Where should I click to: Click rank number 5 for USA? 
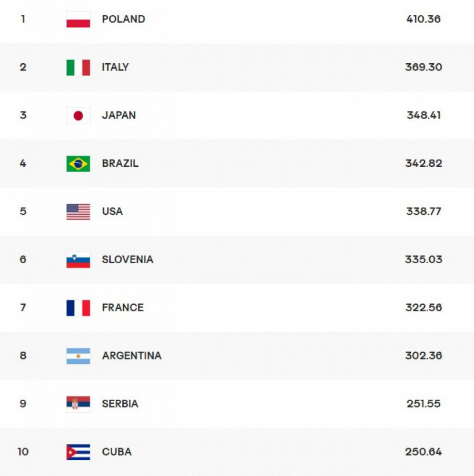[23, 212]
